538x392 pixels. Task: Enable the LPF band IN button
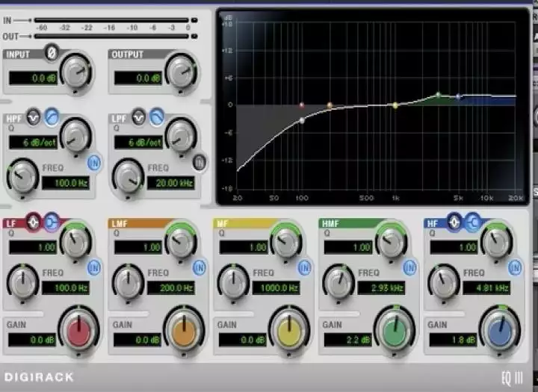point(200,162)
